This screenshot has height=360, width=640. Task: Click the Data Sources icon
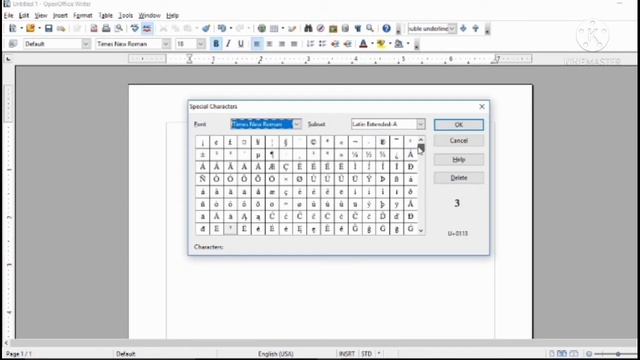pyautogui.click(x=345, y=28)
